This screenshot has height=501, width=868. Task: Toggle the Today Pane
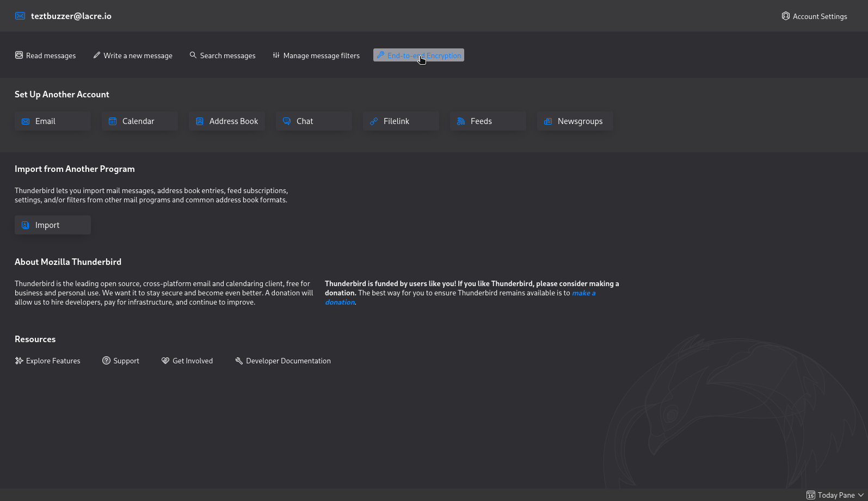point(835,495)
